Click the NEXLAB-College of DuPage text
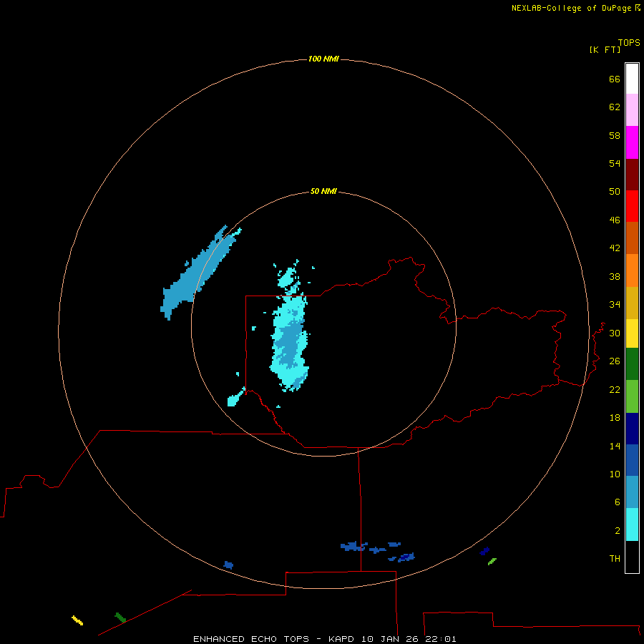 (571, 8)
